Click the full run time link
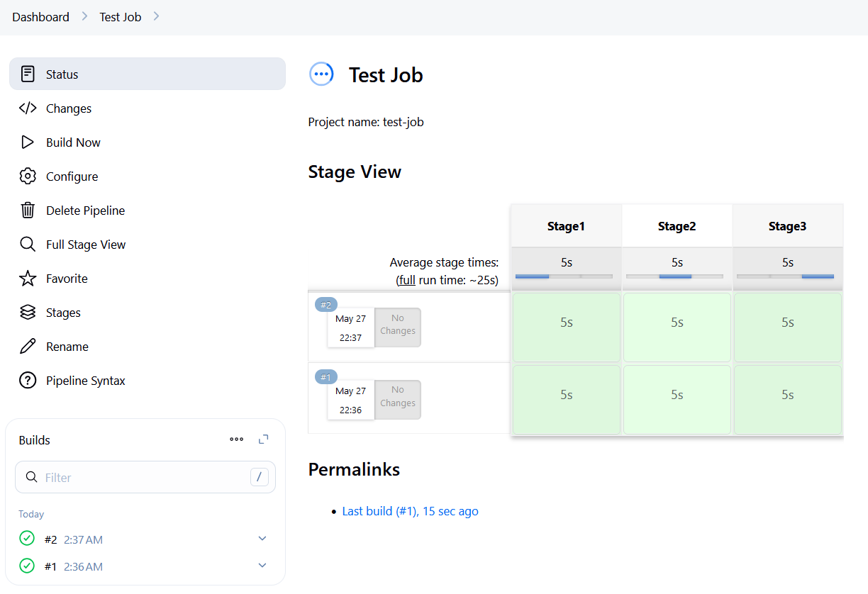Viewport: 868px width, 594px height. coord(407,280)
